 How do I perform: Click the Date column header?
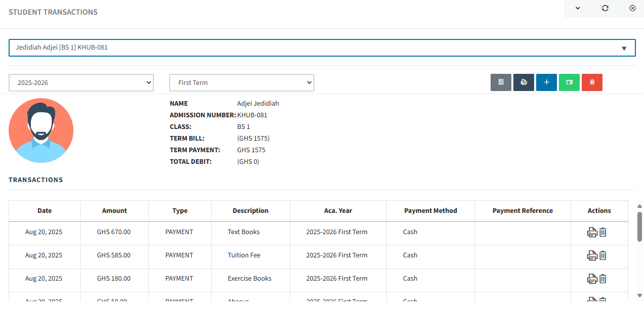tap(45, 211)
